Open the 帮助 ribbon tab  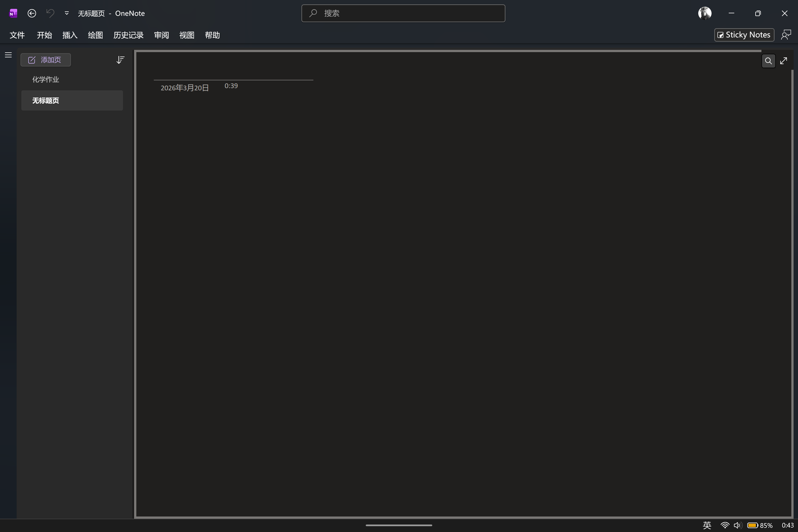point(213,35)
